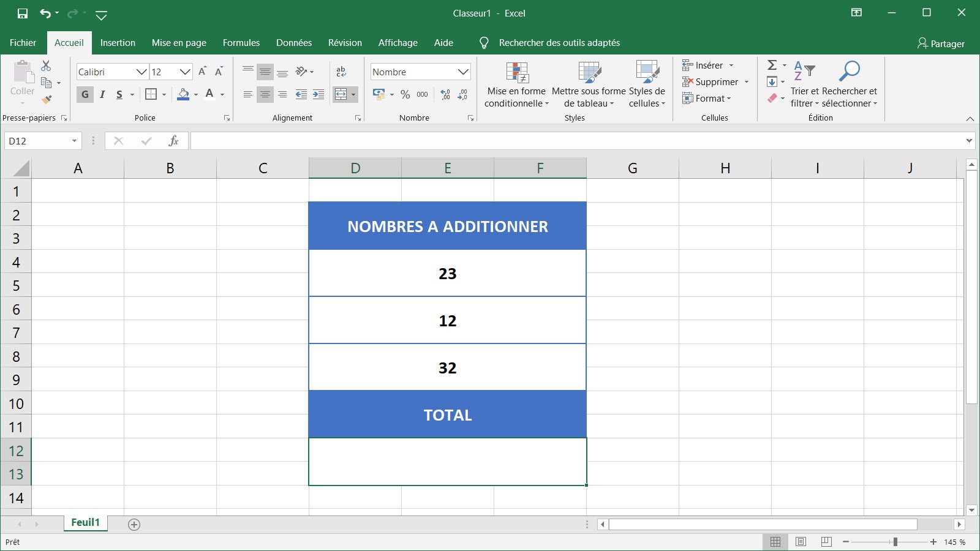Click the Partager button
The width and height of the screenshot is (980, 551).
(941, 43)
